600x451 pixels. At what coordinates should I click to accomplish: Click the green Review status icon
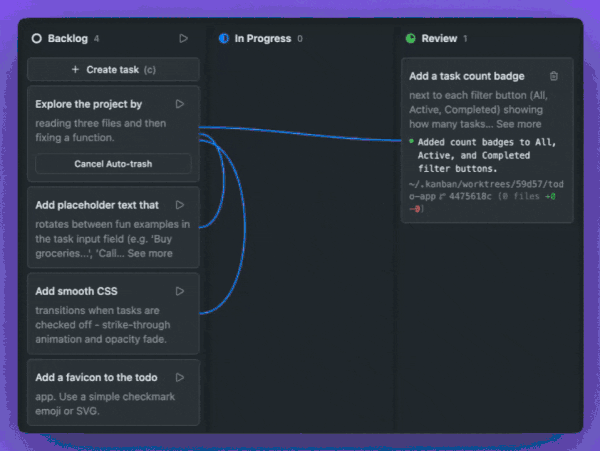point(411,39)
